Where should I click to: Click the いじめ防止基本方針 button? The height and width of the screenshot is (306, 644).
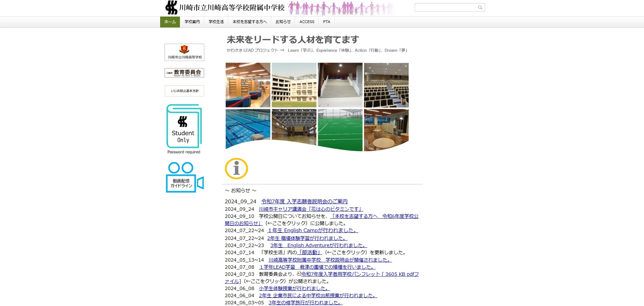pyautogui.click(x=184, y=91)
